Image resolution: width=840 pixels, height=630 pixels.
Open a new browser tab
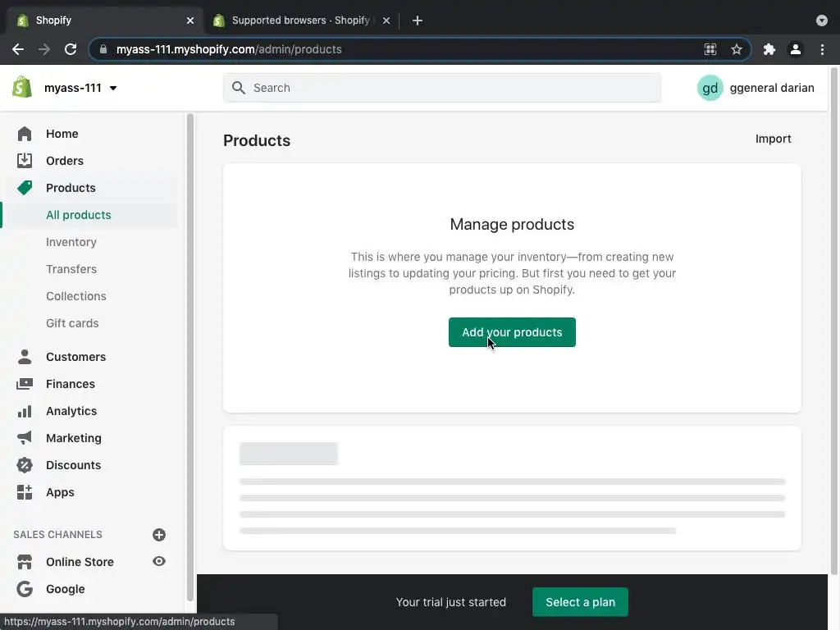tap(418, 21)
